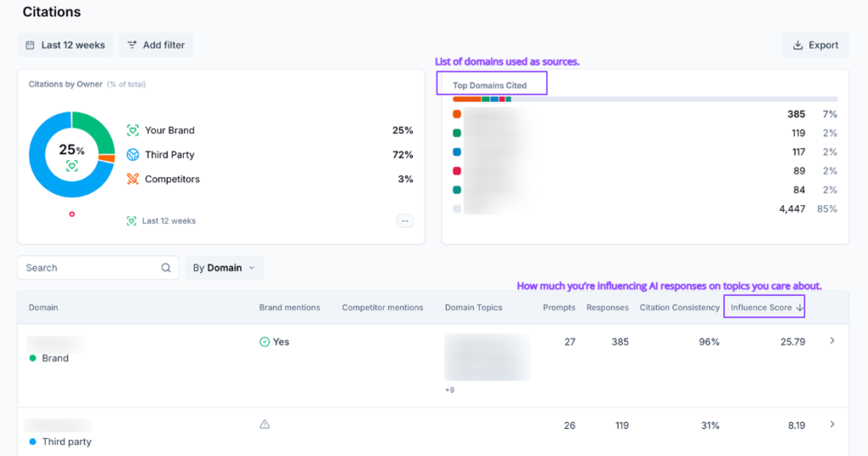Show the +9 additional domain topics

[450, 390]
